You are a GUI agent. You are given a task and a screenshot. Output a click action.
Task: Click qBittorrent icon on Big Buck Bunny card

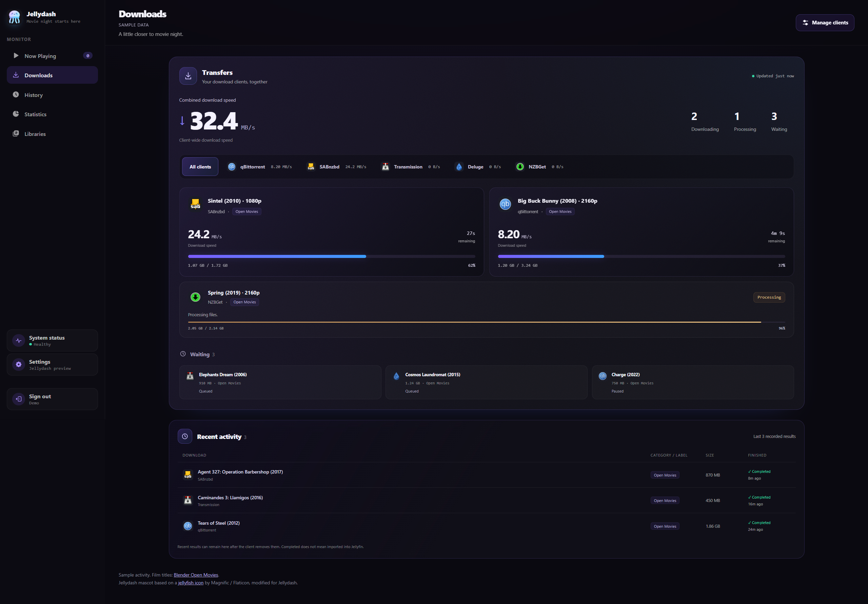click(x=506, y=204)
